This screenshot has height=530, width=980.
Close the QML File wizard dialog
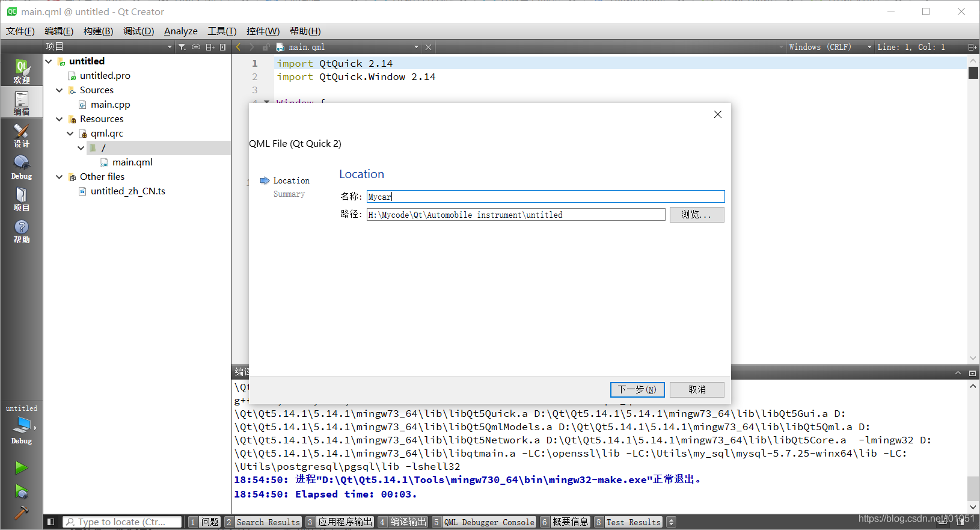click(718, 114)
